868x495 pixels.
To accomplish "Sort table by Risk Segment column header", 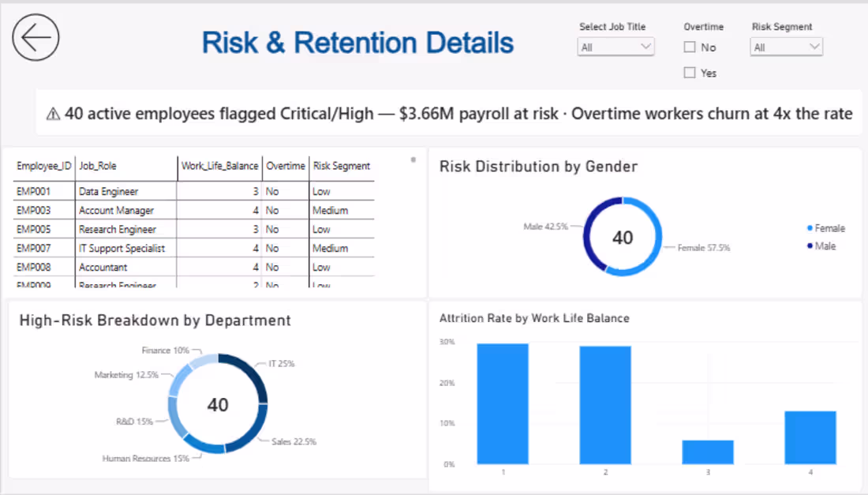I will tap(342, 166).
